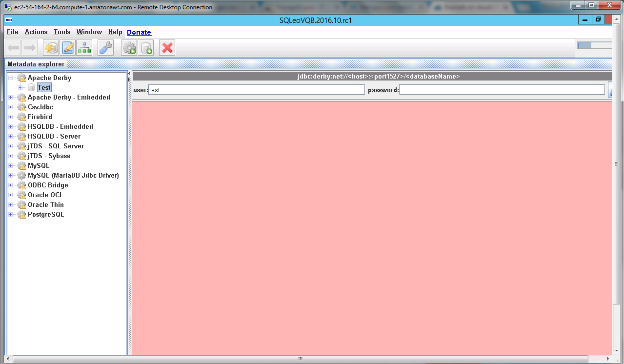The height and width of the screenshot is (364, 624).
Task: Open the query builder pencil icon
Action: click(x=68, y=48)
